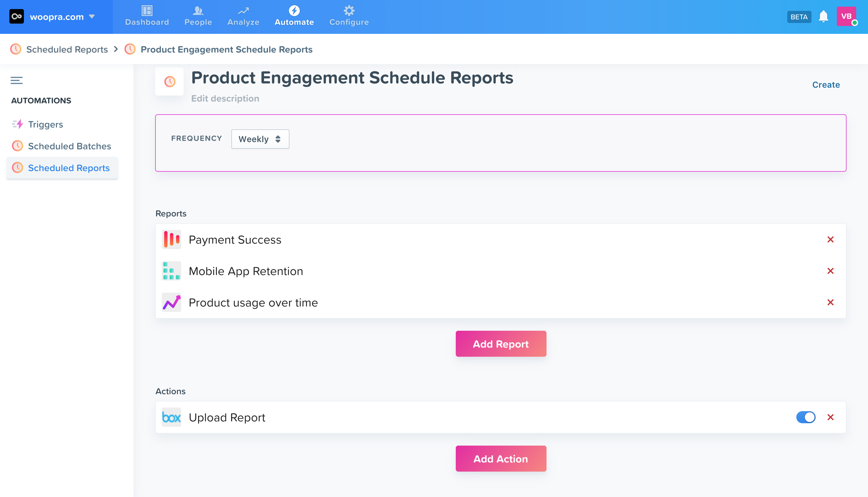Open the VB user avatar menu

(846, 16)
